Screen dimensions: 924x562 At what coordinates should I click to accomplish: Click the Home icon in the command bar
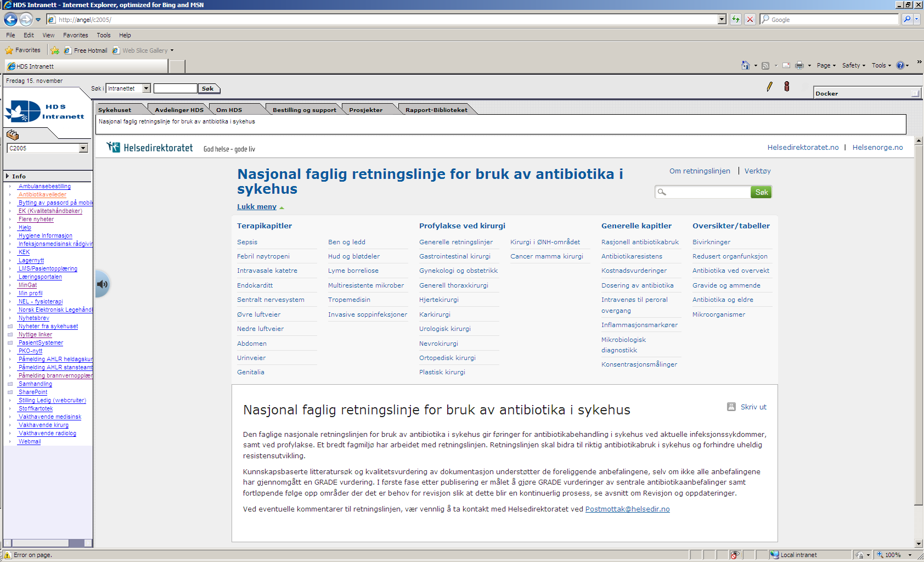745,65
